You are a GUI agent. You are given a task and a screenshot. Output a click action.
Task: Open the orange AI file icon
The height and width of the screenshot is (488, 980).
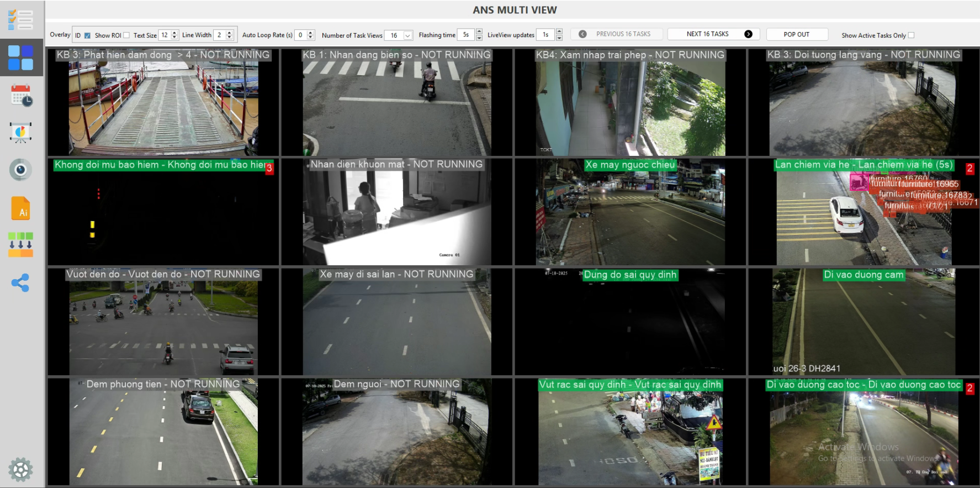pyautogui.click(x=20, y=208)
